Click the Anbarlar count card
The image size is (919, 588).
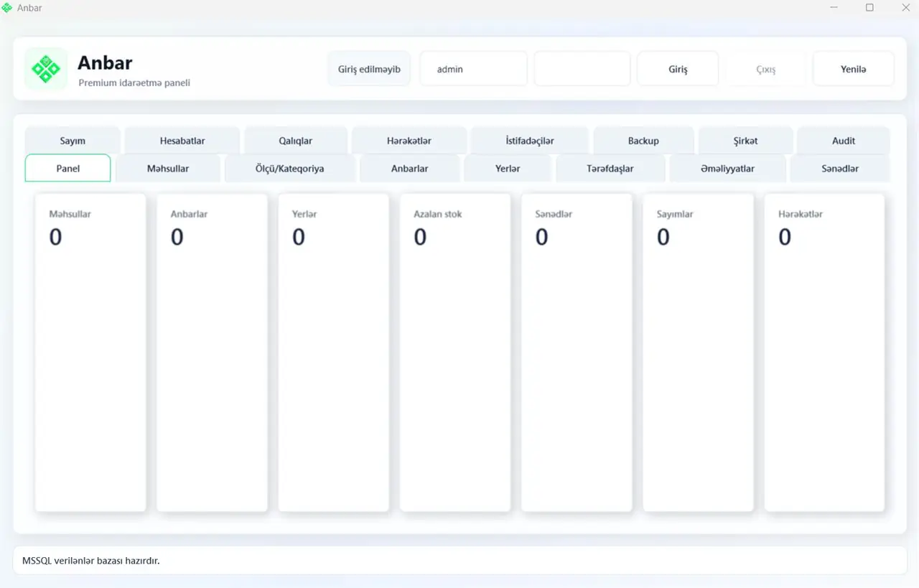(212, 353)
